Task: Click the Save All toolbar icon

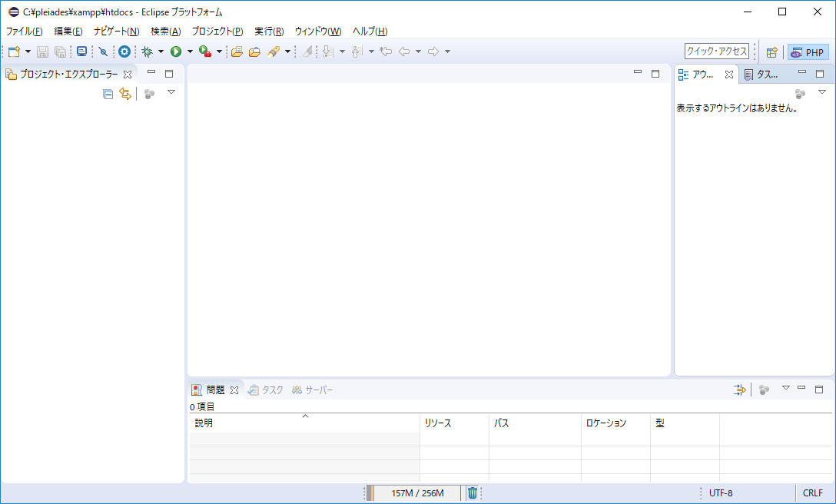Action: click(x=60, y=51)
